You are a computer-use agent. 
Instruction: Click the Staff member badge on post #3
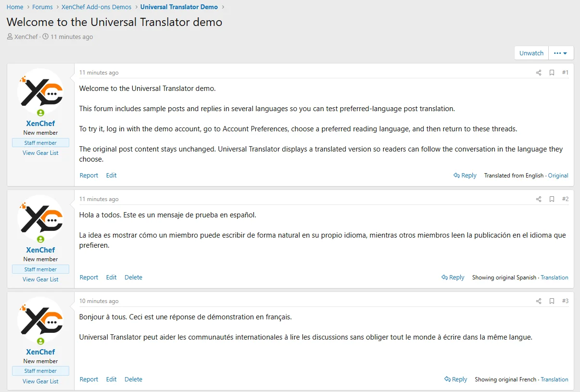(40, 371)
